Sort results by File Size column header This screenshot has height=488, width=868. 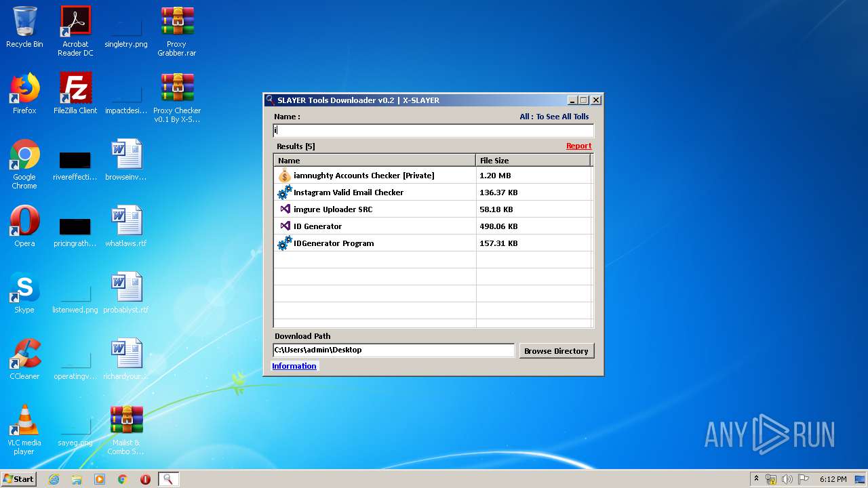534,161
